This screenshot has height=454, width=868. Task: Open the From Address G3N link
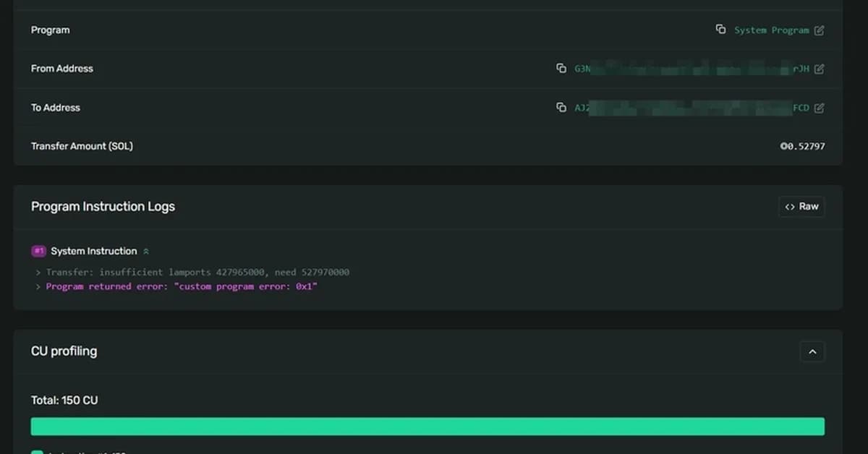point(692,69)
